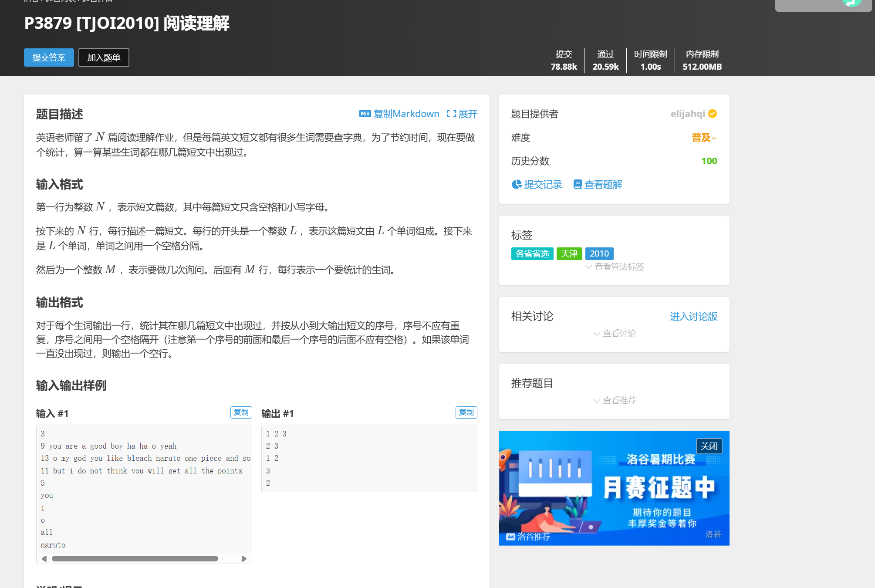
Task: Click the Markdown copy icon
Action: [365, 114]
